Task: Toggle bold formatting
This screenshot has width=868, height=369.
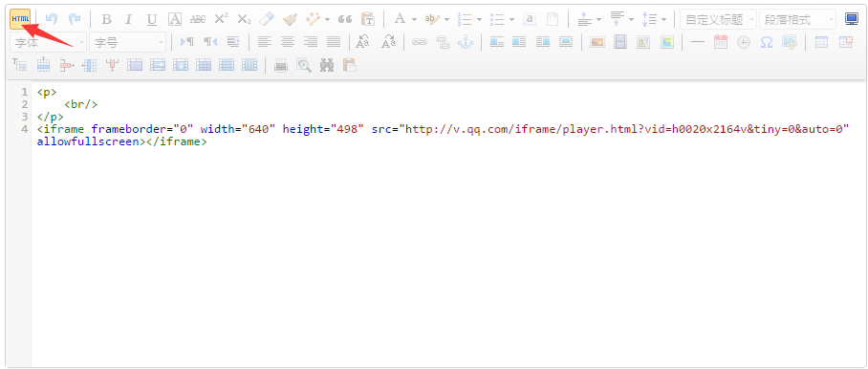Action: [107, 19]
